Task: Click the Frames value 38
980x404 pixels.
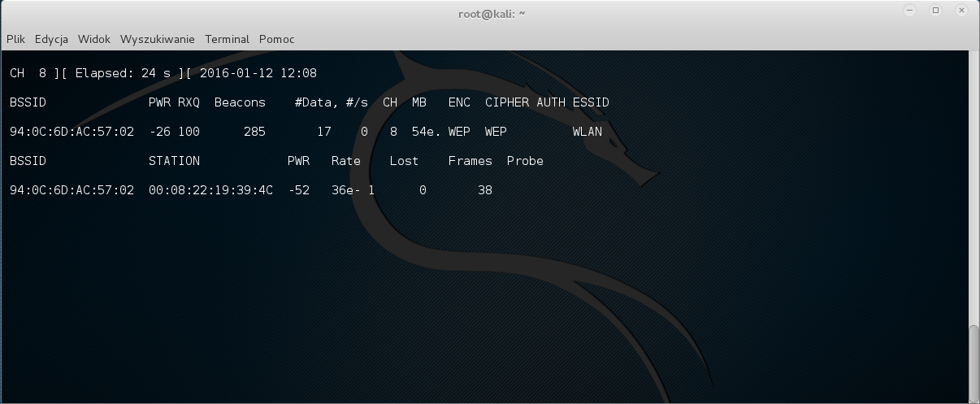Action: click(485, 190)
